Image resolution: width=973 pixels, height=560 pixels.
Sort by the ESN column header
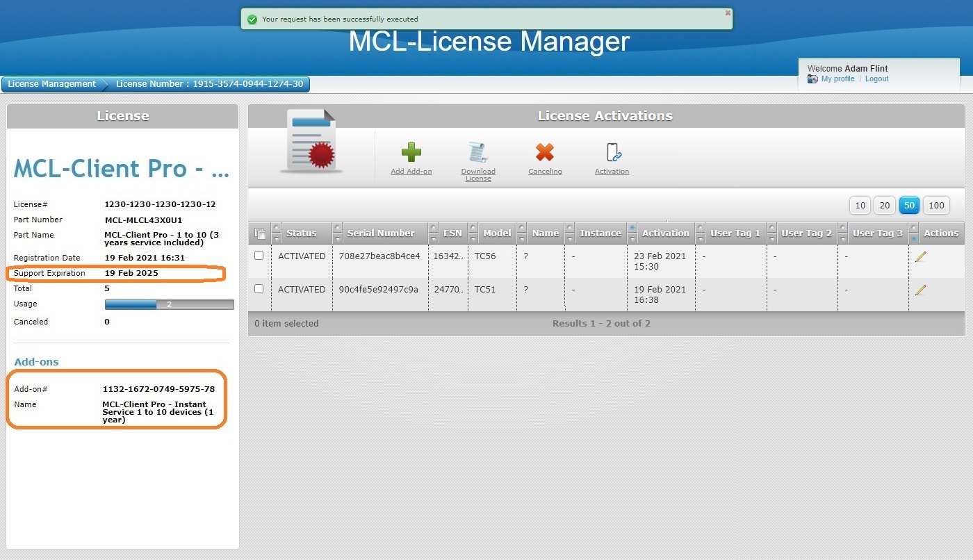coord(452,233)
